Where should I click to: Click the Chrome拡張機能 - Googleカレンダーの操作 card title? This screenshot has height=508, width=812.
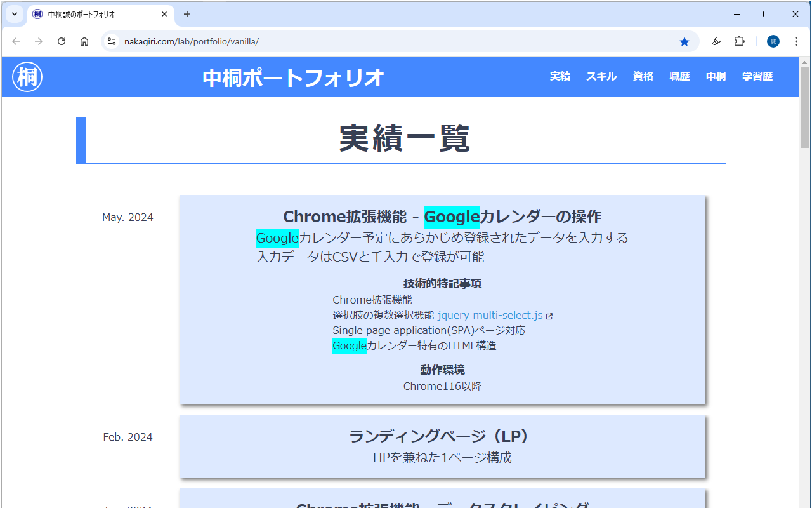pos(442,217)
